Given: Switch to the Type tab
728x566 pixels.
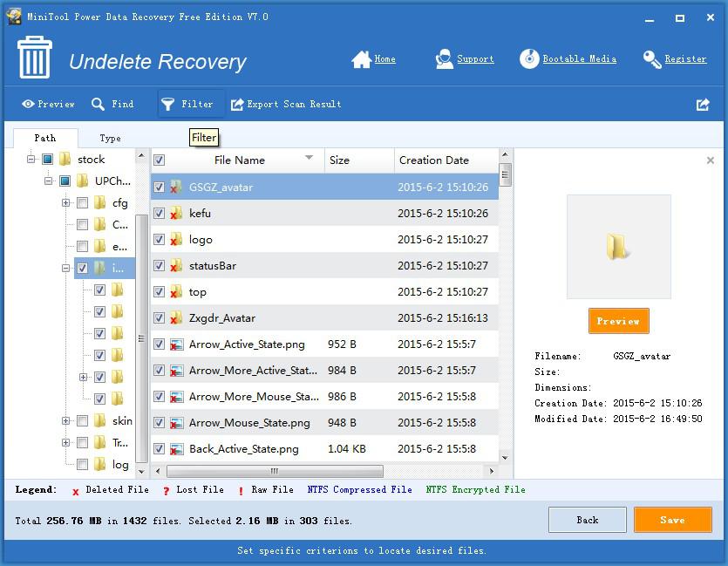Looking at the screenshot, I should [110, 138].
